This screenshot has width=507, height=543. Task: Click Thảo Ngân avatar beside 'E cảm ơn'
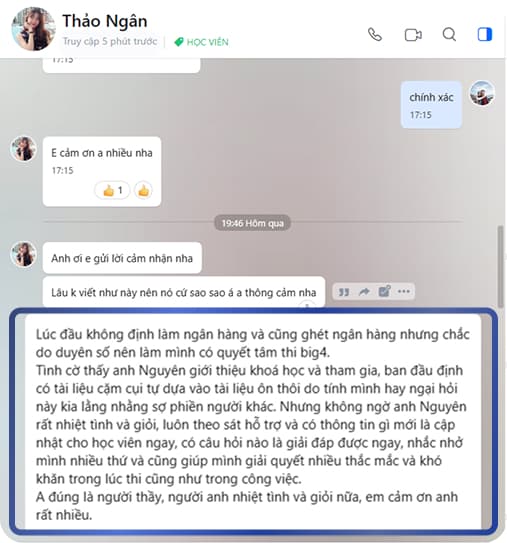coord(24,149)
